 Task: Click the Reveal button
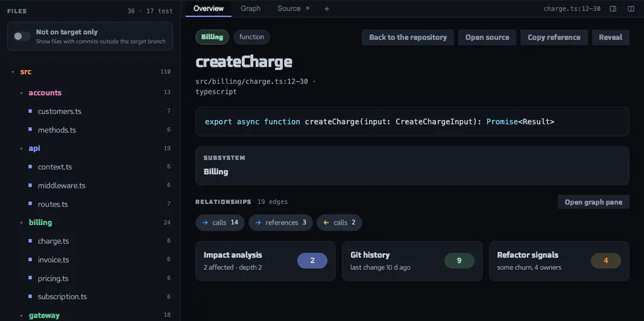point(610,37)
